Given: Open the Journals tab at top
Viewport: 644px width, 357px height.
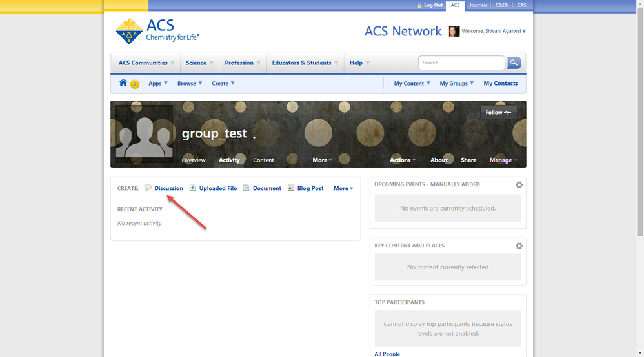Looking at the screenshot, I should click(x=478, y=5).
